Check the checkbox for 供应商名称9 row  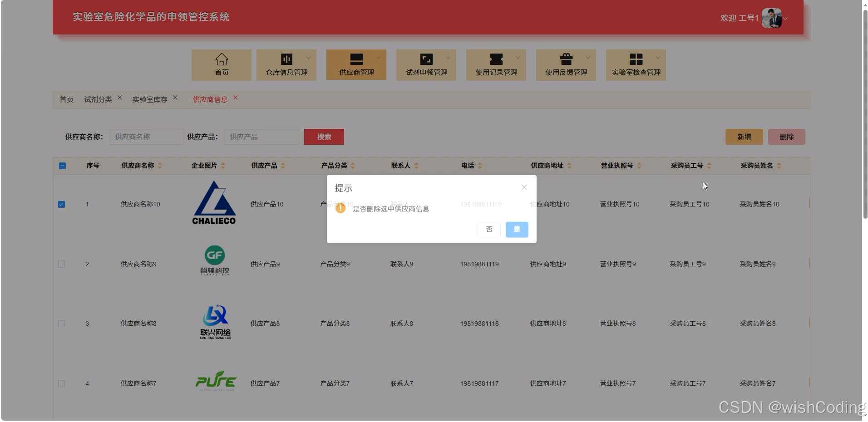point(62,264)
